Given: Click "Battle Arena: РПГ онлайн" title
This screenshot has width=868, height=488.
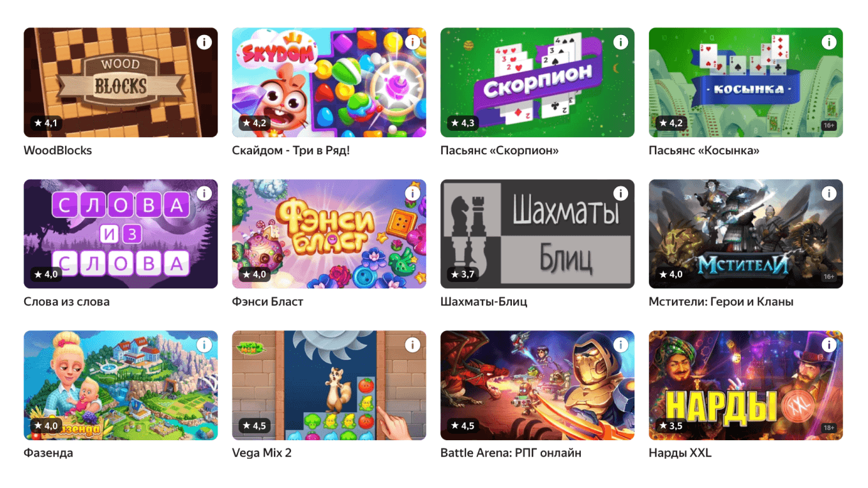Looking at the screenshot, I should click(511, 453).
